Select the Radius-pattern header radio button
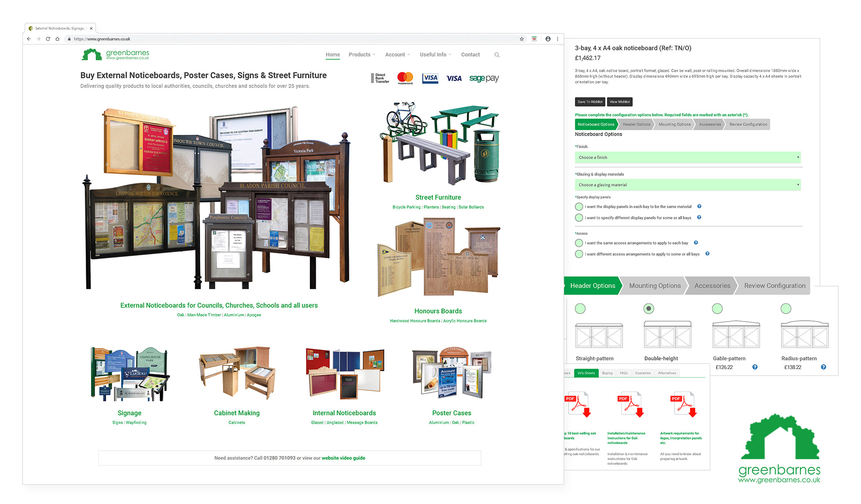This screenshot has width=861, height=504. click(x=786, y=309)
